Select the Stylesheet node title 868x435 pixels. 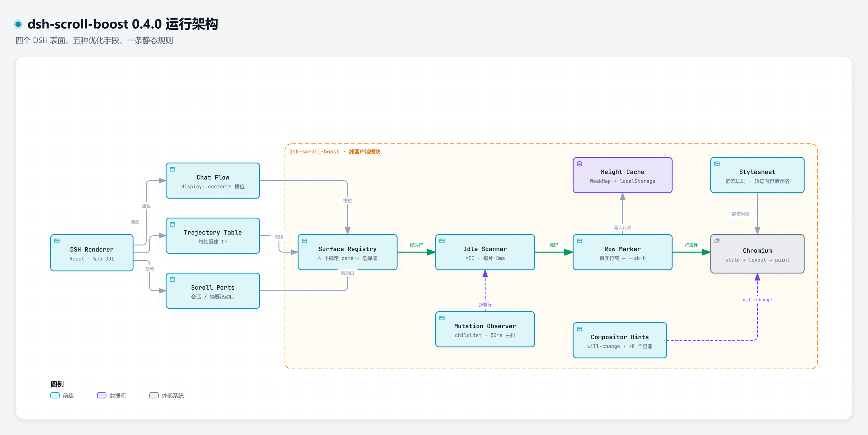point(757,172)
